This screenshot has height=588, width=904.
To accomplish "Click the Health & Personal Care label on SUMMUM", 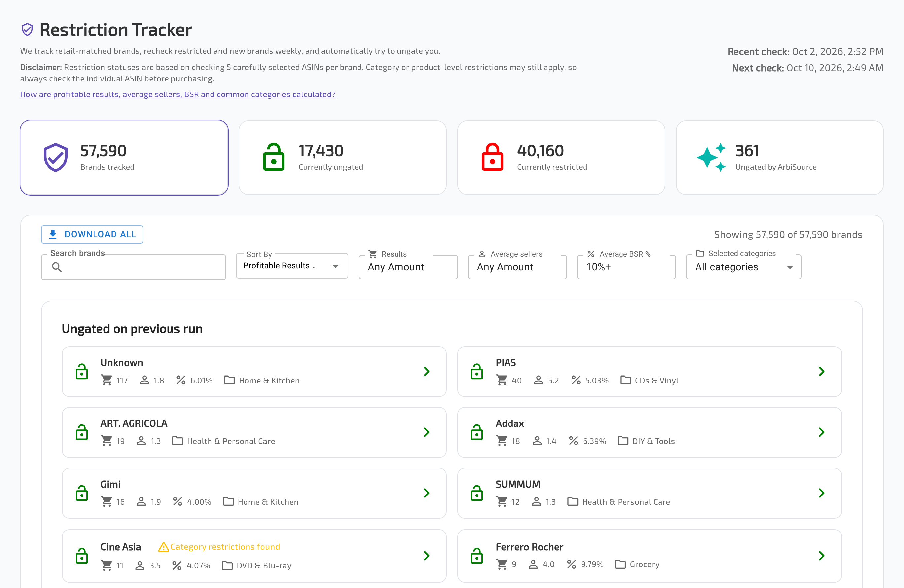I will [x=626, y=502].
